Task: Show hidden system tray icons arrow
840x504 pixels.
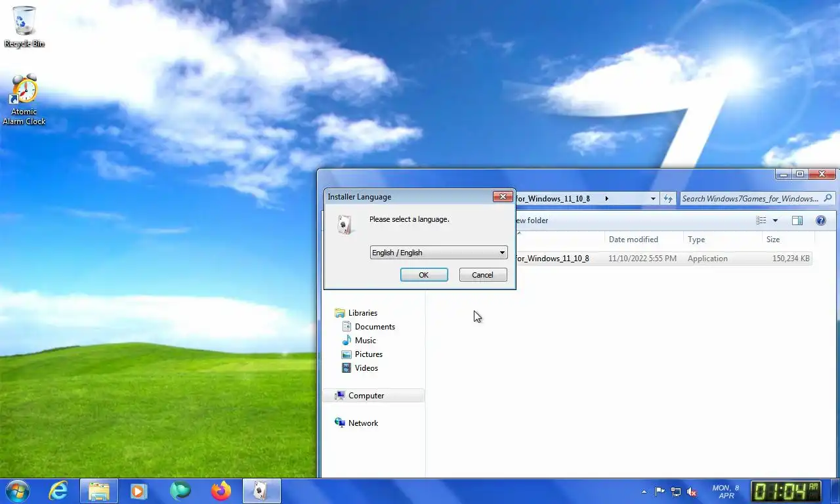Action: click(x=644, y=492)
